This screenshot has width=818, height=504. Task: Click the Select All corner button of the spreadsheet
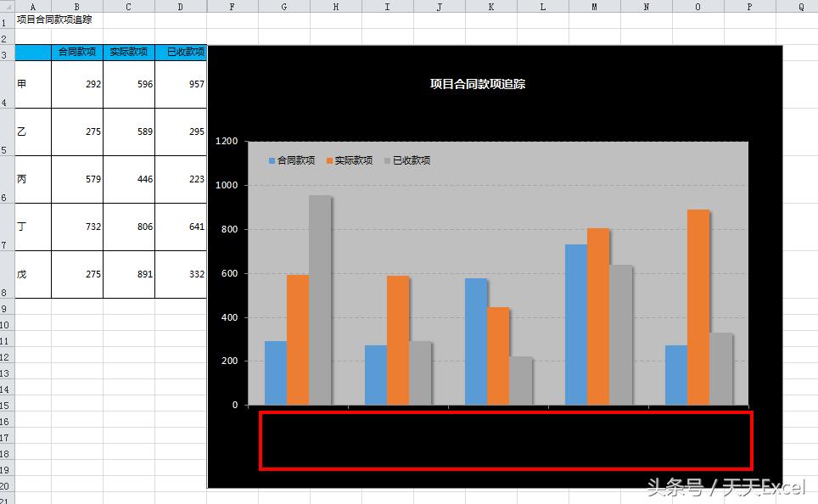[8, 7]
